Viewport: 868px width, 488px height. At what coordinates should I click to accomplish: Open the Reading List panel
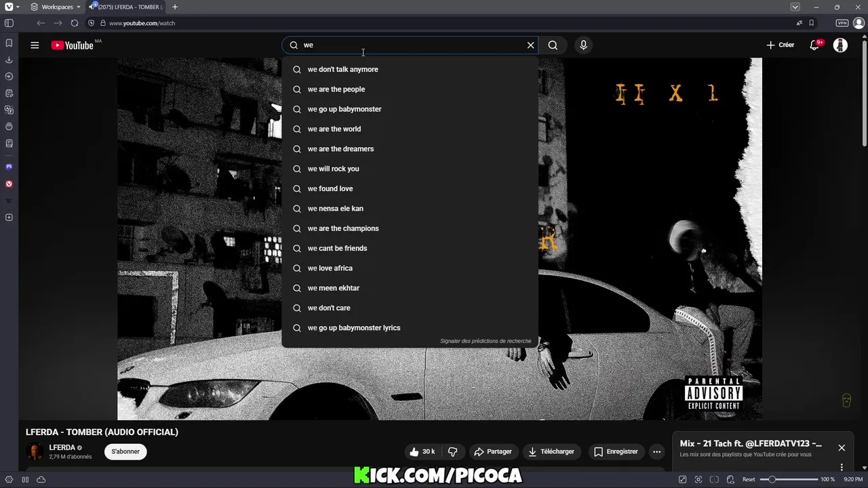coord(9,143)
